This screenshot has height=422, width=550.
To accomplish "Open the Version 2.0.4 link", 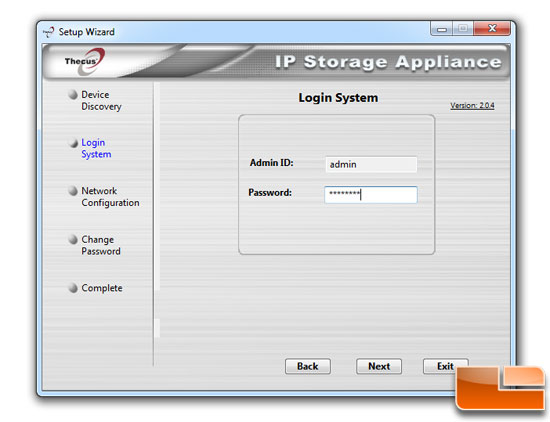I will click(x=472, y=106).
